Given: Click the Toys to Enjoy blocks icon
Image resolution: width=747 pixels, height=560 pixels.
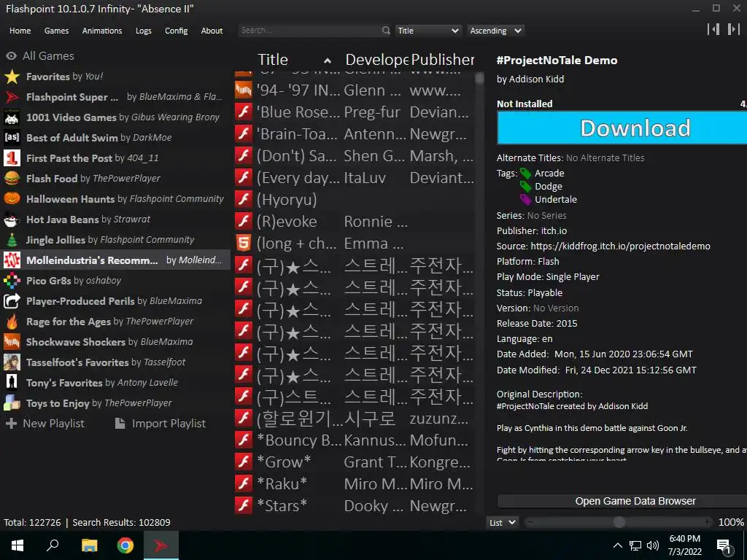Looking at the screenshot, I should point(12,403).
